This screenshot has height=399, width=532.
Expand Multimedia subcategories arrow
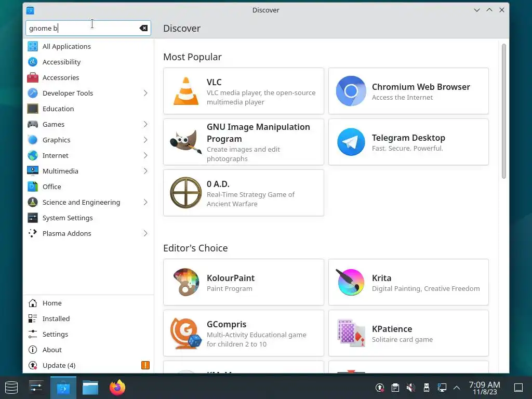[145, 171]
